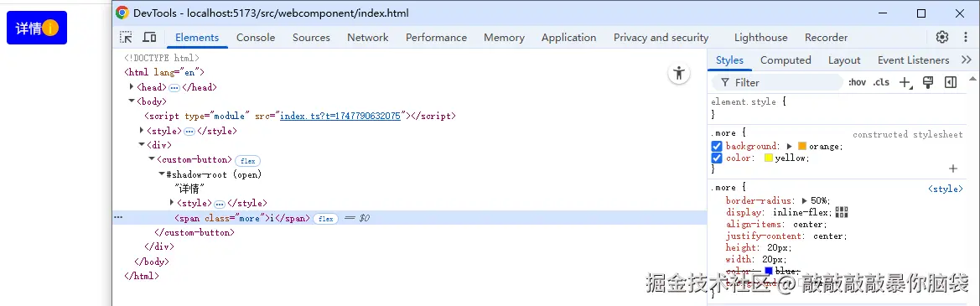
Task: Uncheck the color yellow property checkbox
Action: click(717, 158)
